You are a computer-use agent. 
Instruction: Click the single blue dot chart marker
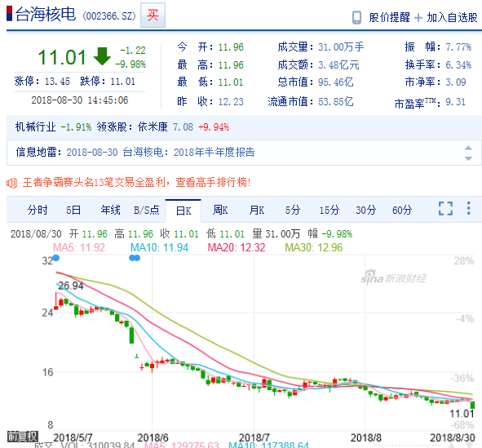click(x=55, y=258)
